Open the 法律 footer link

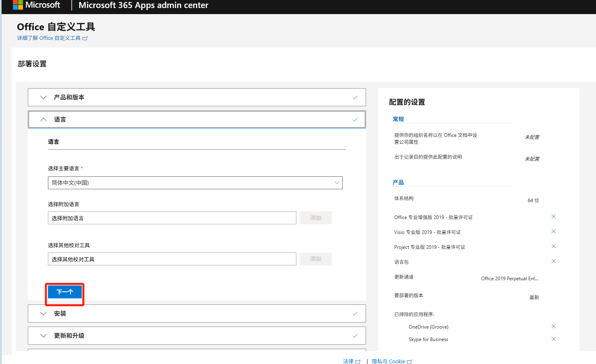pyautogui.click(x=352, y=361)
